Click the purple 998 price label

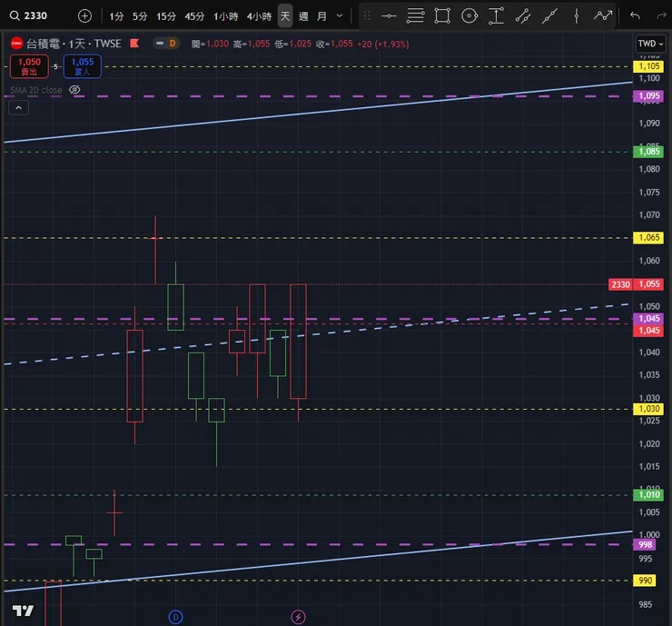645,544
